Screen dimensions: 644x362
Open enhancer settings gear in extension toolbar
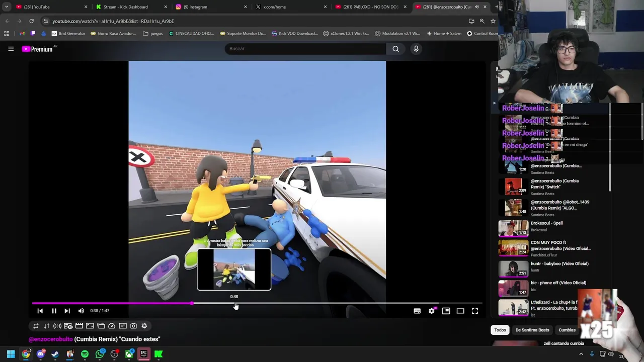[x=144, y=326]
